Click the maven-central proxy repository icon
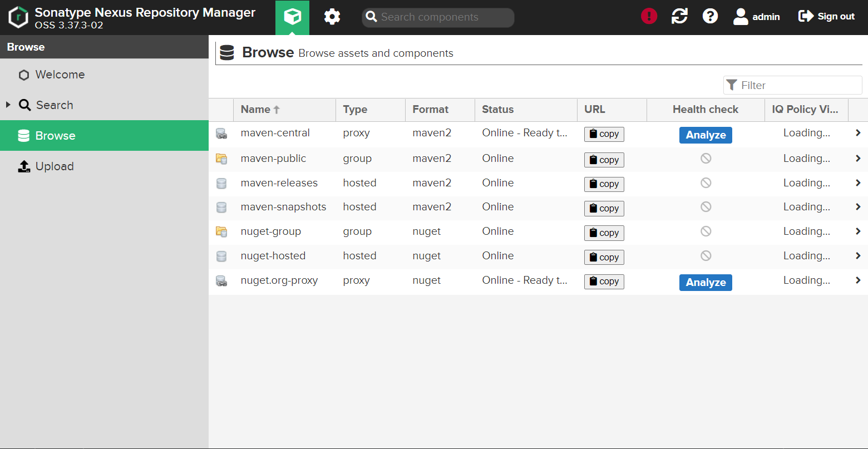868x449 pixels. [221, 134]
